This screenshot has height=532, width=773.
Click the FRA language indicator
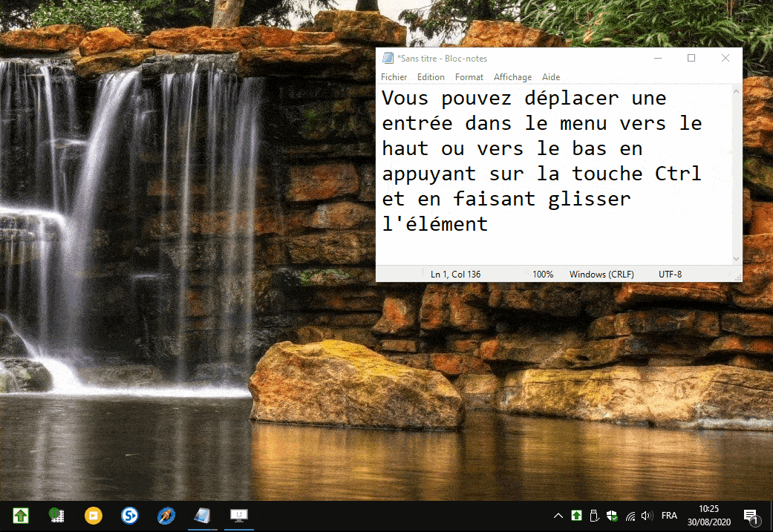coord(669,516)
